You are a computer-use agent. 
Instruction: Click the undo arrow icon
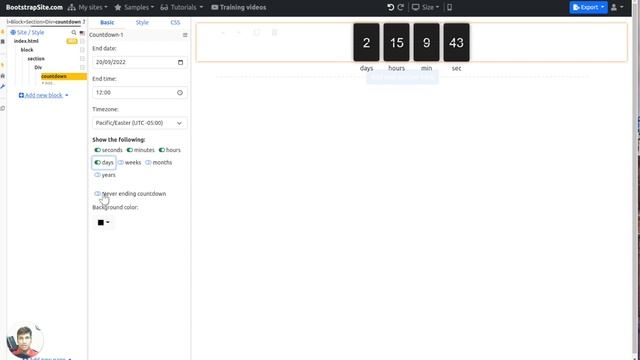391,7
